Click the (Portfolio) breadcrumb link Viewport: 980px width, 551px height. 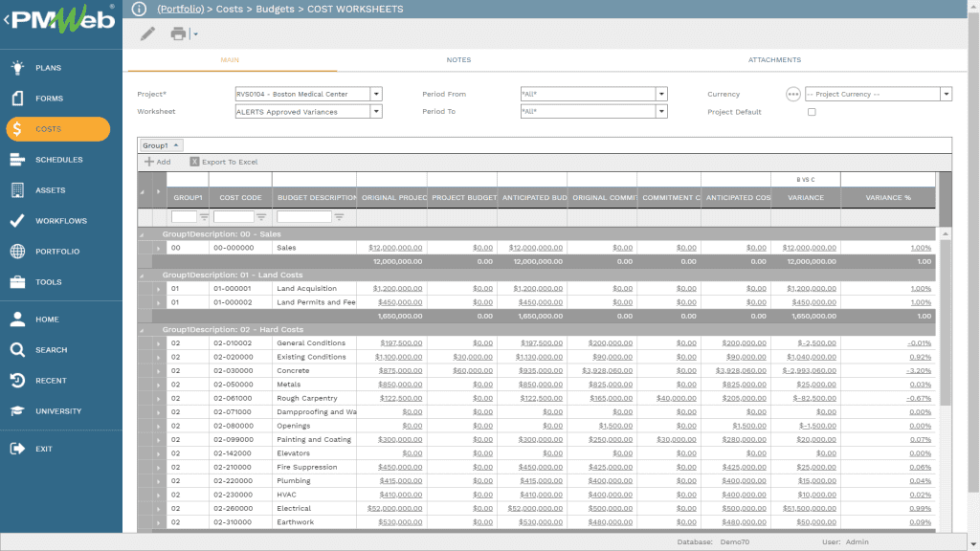(x=181, y=9)
